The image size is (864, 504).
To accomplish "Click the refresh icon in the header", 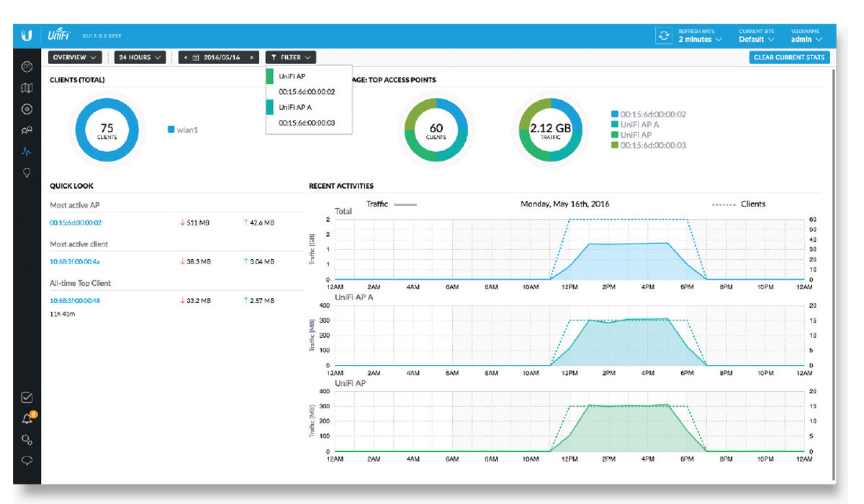I will 664,35.
